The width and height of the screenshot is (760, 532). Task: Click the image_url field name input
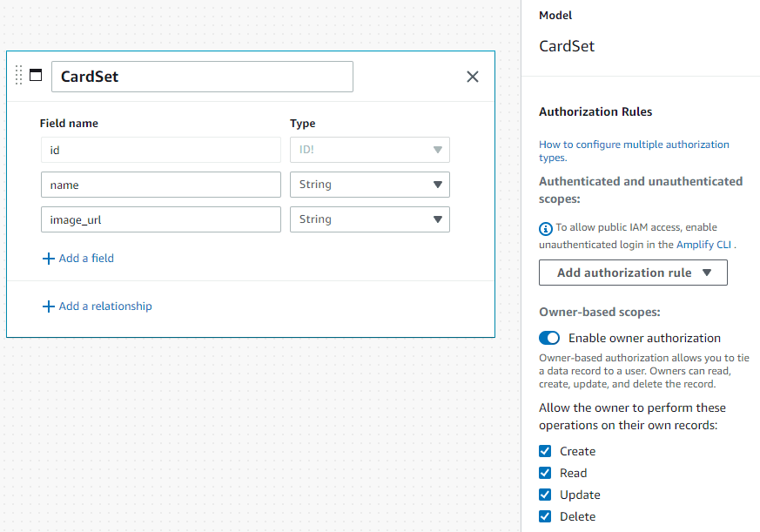pos(160,219)
